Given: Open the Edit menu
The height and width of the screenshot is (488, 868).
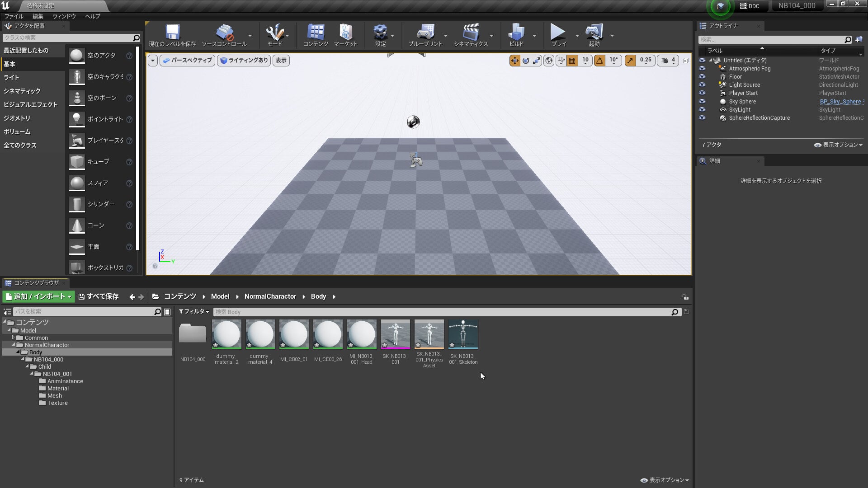Looking at the screenshot, I should (38, 16).
